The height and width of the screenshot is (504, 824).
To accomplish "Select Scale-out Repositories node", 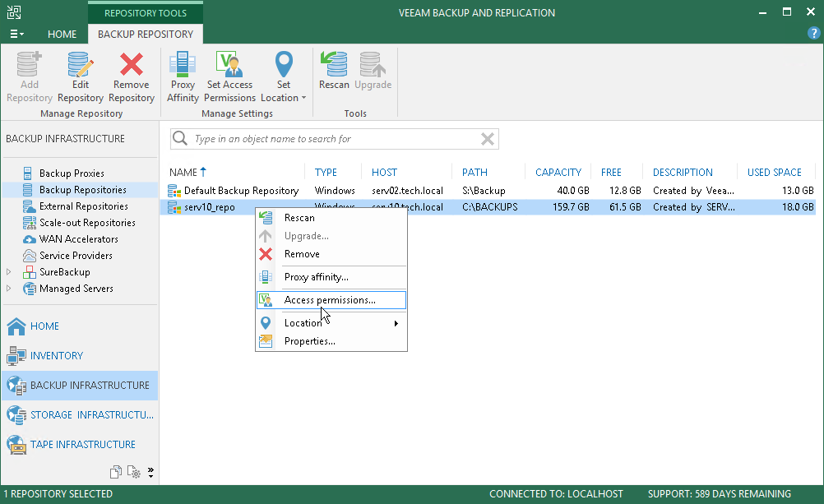I will pos(87,223).
